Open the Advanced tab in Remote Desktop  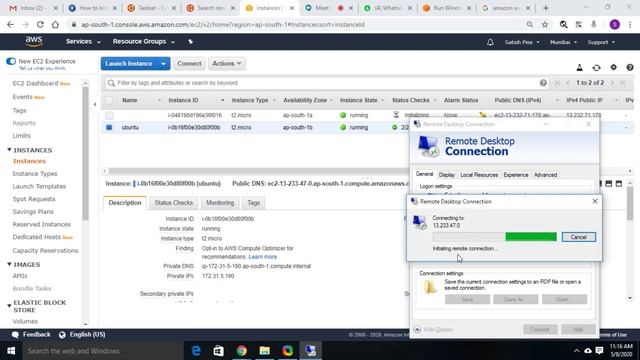[x=545, y=175]
